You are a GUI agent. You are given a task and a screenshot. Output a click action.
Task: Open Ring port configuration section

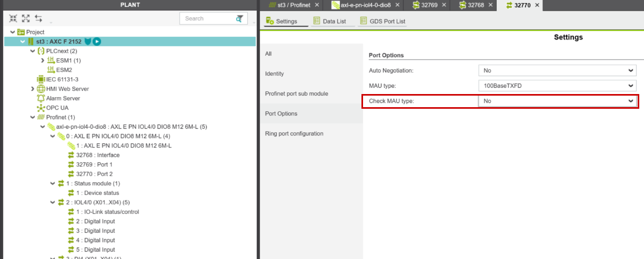click(x=294, y=133)
